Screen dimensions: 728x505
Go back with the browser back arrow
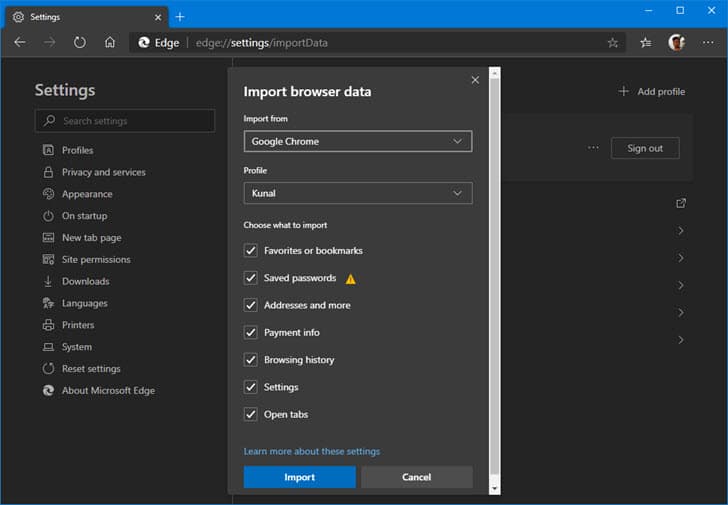(20, 43)
